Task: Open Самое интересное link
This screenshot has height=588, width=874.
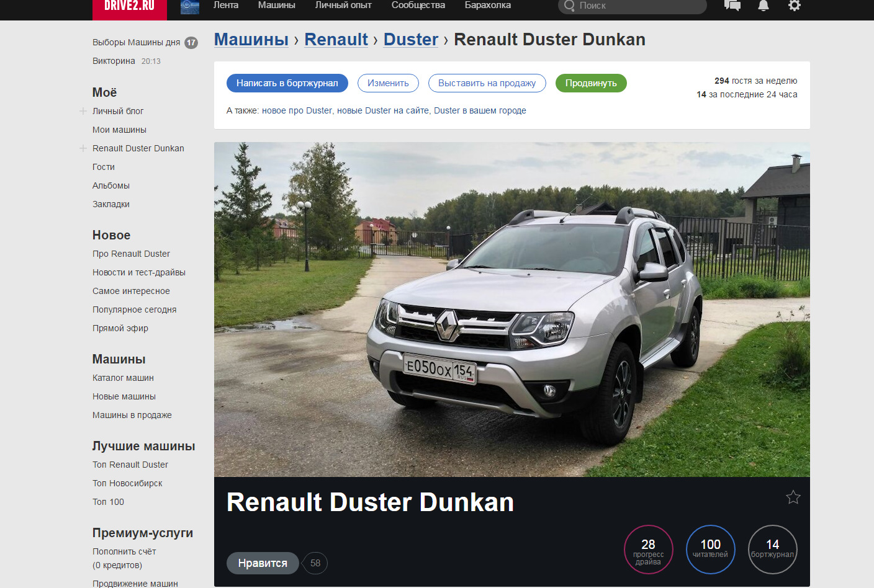Action: click(x=131, y=291)
